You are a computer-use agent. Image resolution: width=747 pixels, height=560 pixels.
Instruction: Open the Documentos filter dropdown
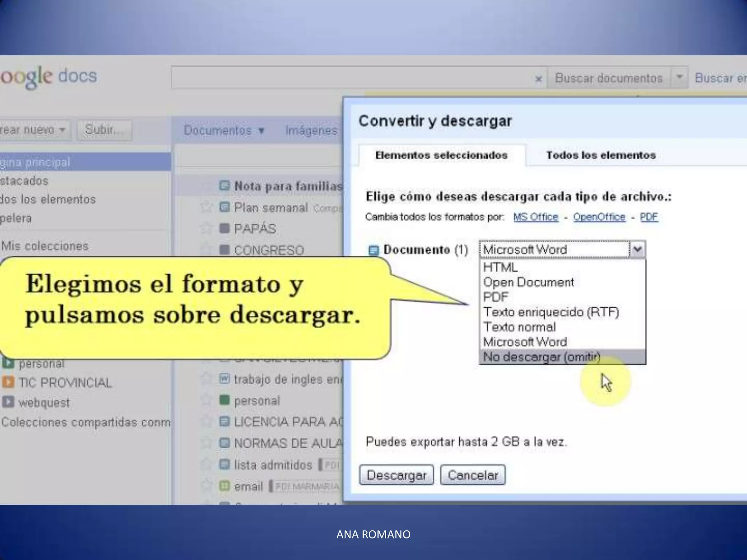(x=224, y=131)
